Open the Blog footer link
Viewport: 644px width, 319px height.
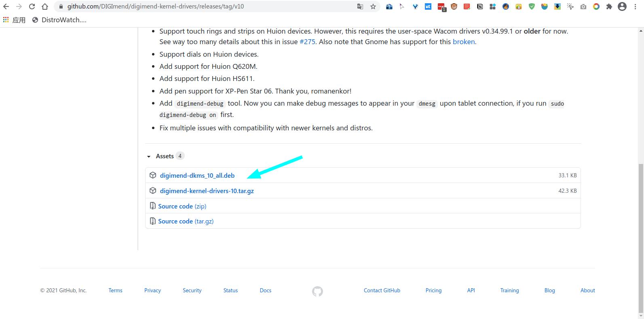point(549,290)
